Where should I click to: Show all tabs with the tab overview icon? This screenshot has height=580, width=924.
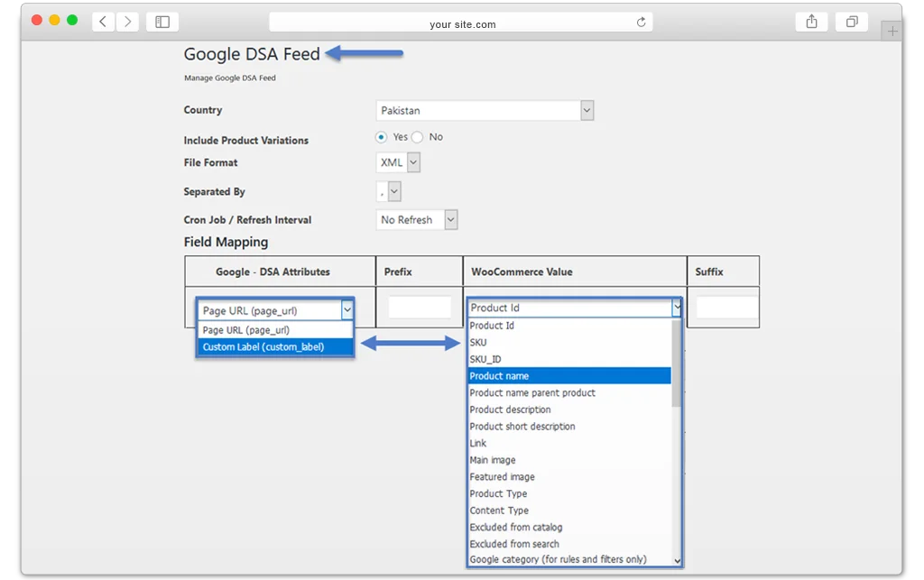coord(852,22)
